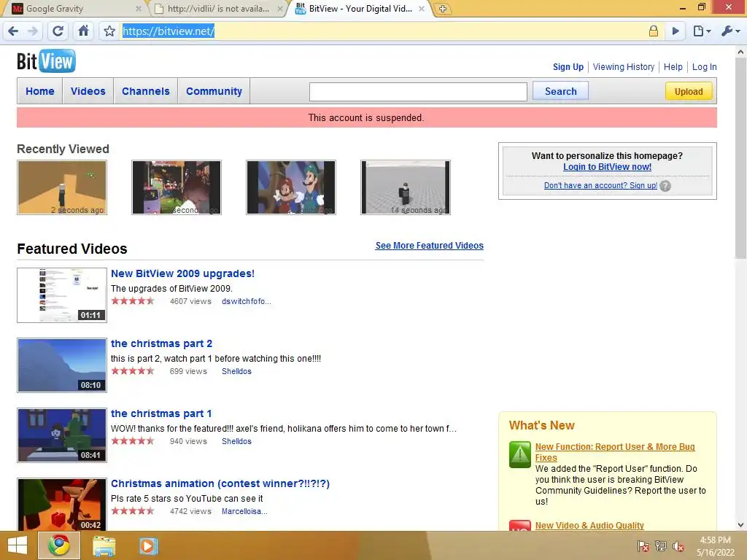Image resolution: width=747 pixels, height=560 pixels.
Task: Open the page menu dropdown icon
Action: 701,31
